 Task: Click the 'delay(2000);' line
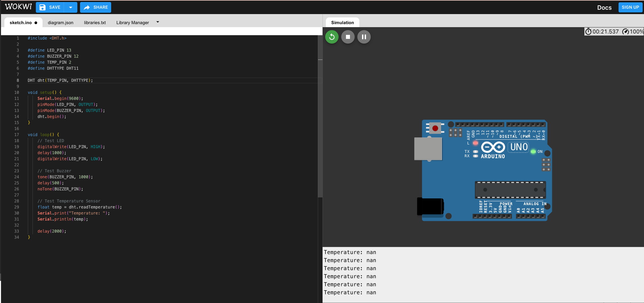point(52,231)
